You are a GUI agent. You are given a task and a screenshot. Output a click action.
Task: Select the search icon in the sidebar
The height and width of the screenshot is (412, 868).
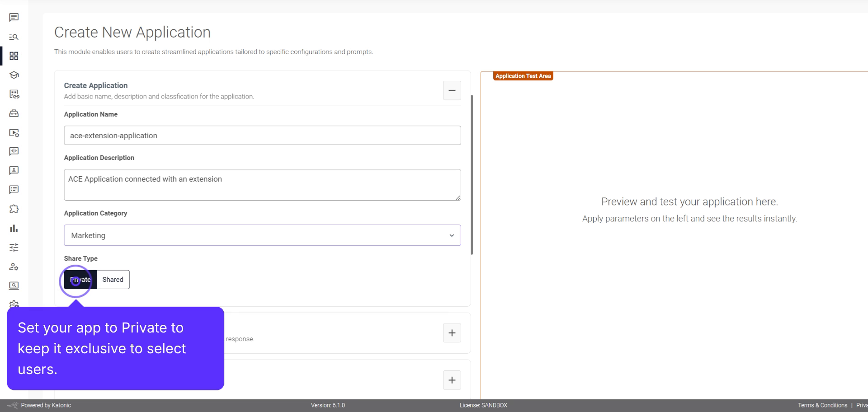click(14, 37)
